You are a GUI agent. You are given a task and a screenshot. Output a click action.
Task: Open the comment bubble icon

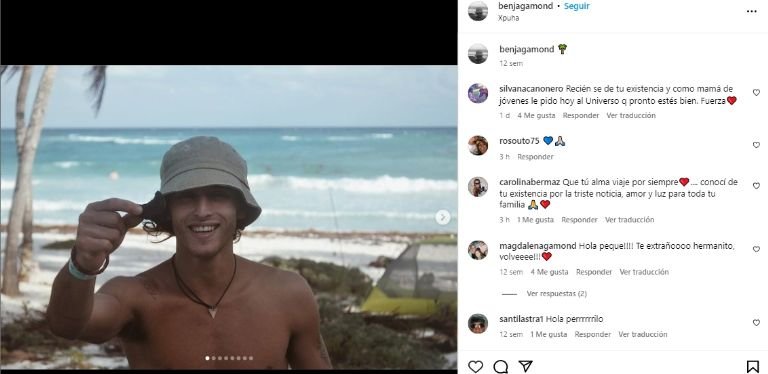[500, 366]
